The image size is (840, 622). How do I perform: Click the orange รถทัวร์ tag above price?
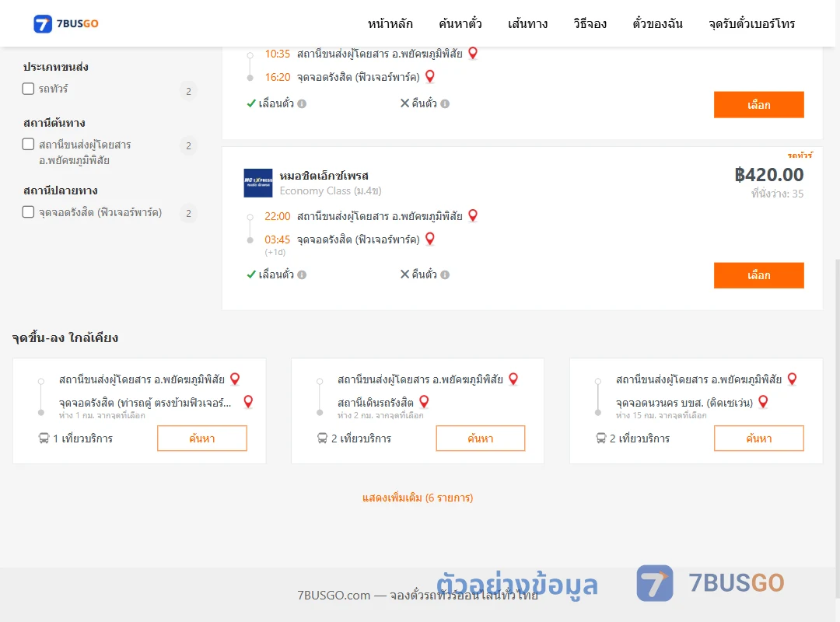(800, 155)
